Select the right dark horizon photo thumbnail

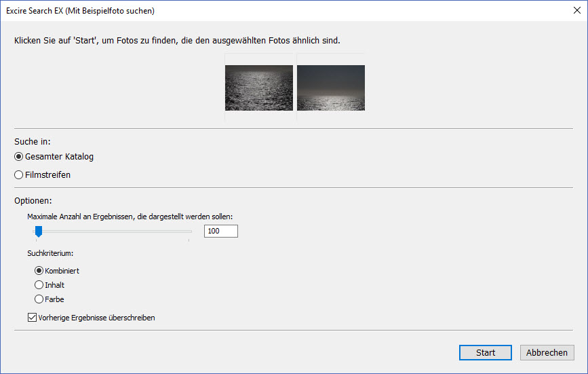click(x=331, y=88)
